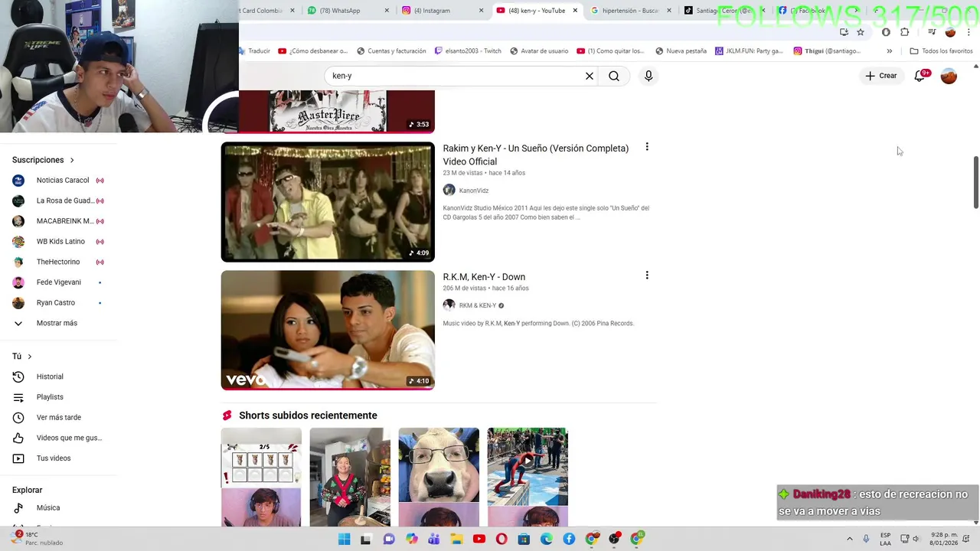Open Facebook icon in the taskbar

pyautogui.click(x=569, y=540)
